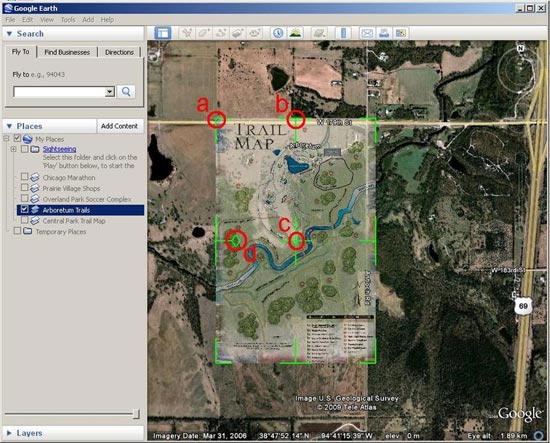Open the Tools menu
The image size is (550, 443).
[68, 20]
